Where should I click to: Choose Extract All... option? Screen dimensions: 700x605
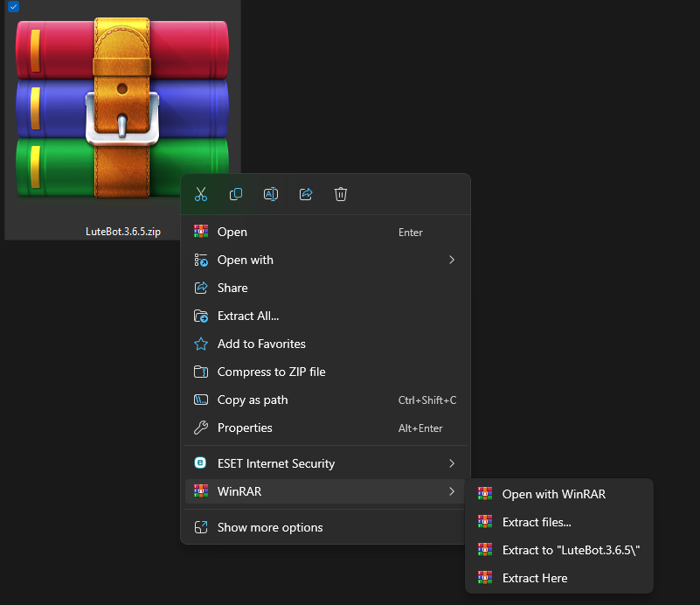pyautogui.click(x=326, y=316)
